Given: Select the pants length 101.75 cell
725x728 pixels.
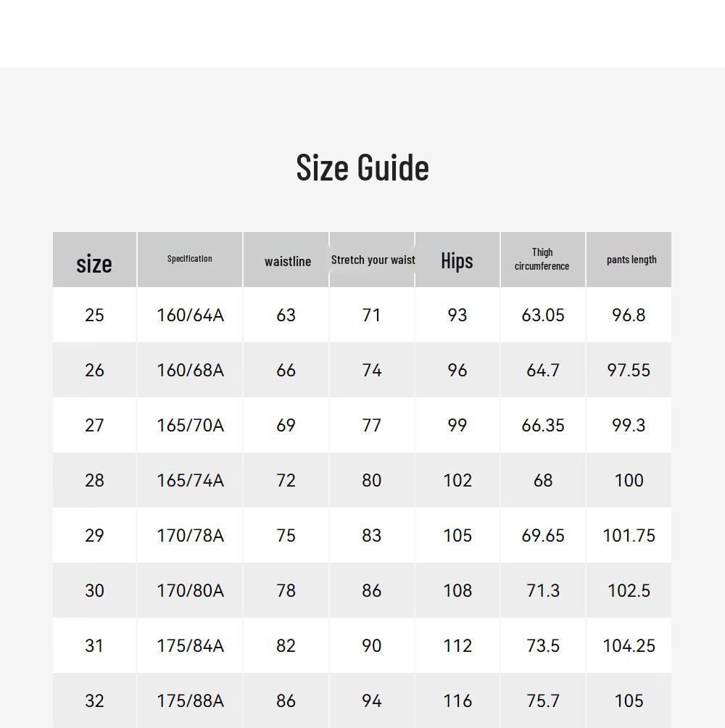Looking at the screenshot, I should [x=629, y=536].
